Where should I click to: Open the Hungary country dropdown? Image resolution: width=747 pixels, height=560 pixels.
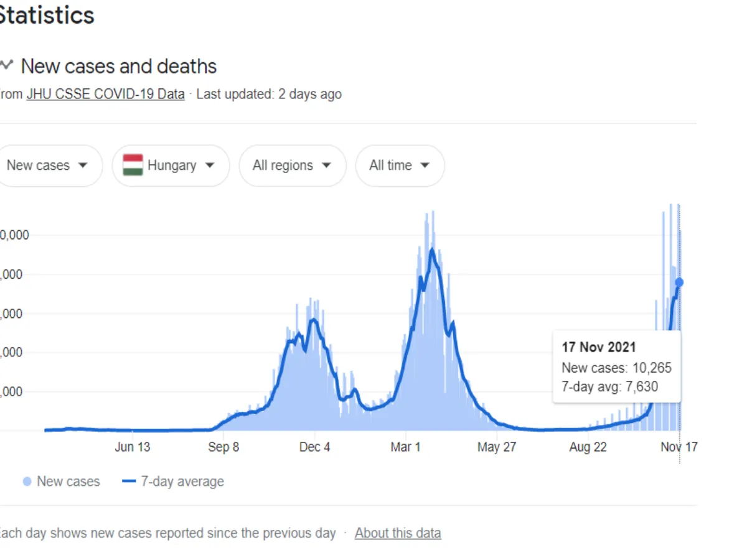click(x=171, y=166)
